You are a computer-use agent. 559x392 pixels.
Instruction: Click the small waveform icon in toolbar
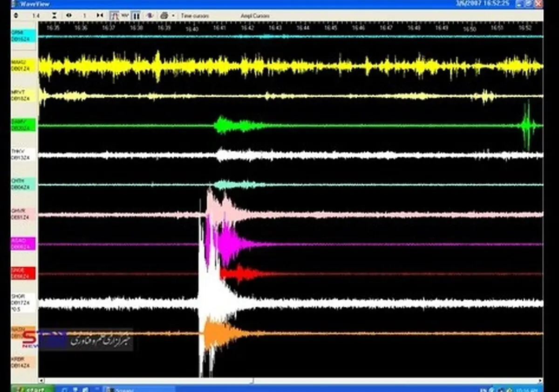[x=125, y=15]
